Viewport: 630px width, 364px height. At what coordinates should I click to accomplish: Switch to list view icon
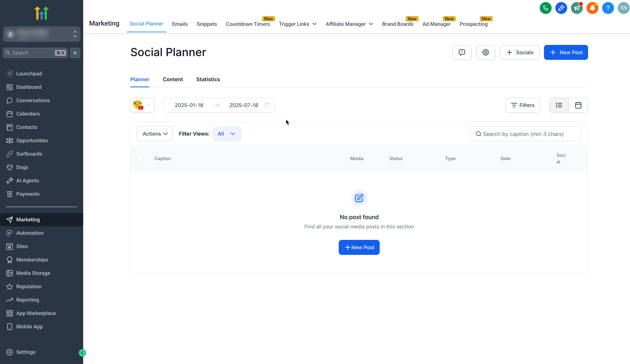[x=559, y=105]
